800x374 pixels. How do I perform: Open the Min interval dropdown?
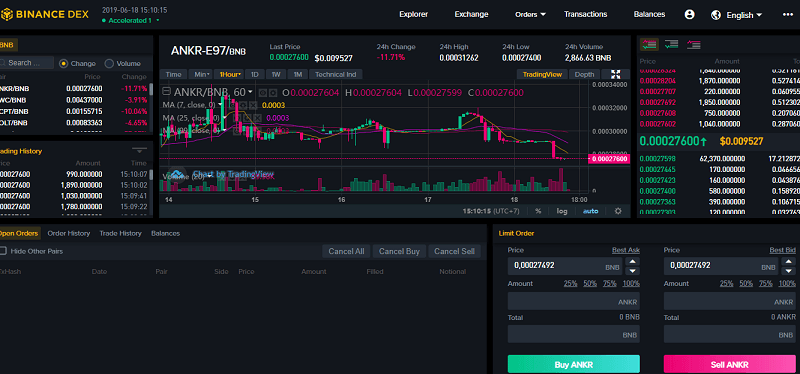[x=201, y=74]
